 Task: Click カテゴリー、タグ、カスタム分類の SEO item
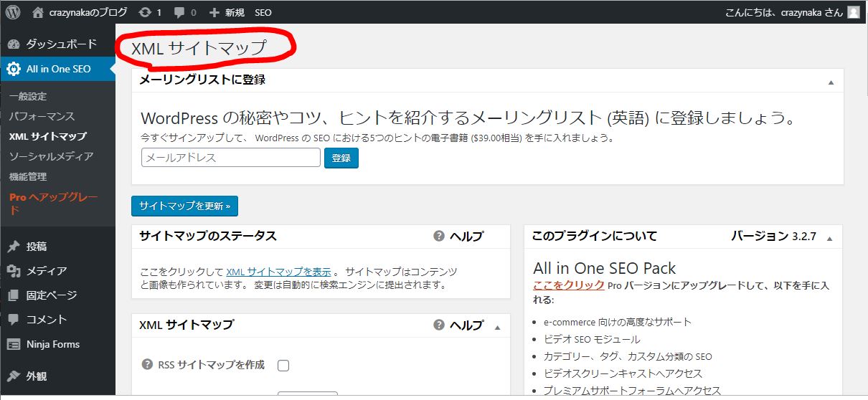click(x=628, y=356)
